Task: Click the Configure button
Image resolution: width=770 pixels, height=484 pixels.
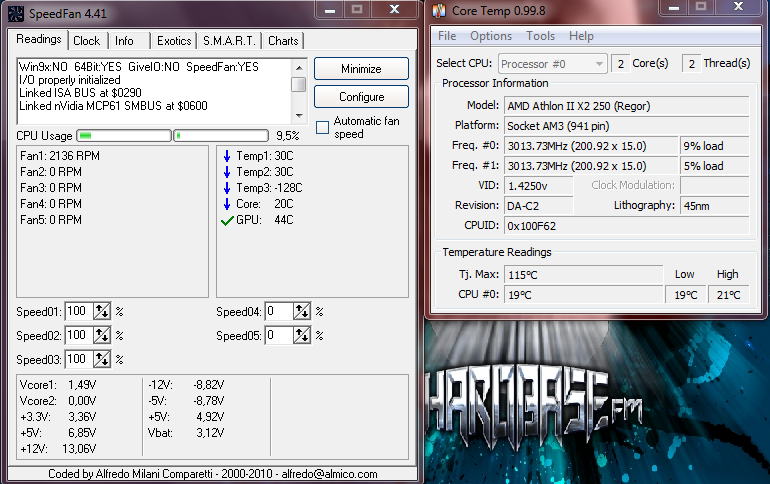Action: 361,97
